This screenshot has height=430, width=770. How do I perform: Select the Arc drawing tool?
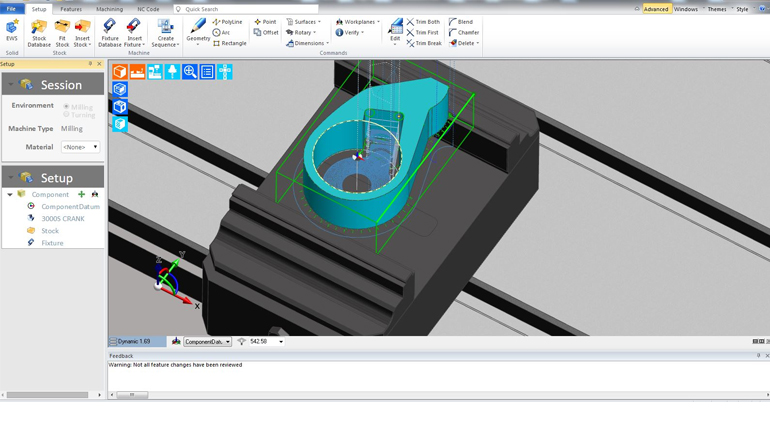(222, 32)
